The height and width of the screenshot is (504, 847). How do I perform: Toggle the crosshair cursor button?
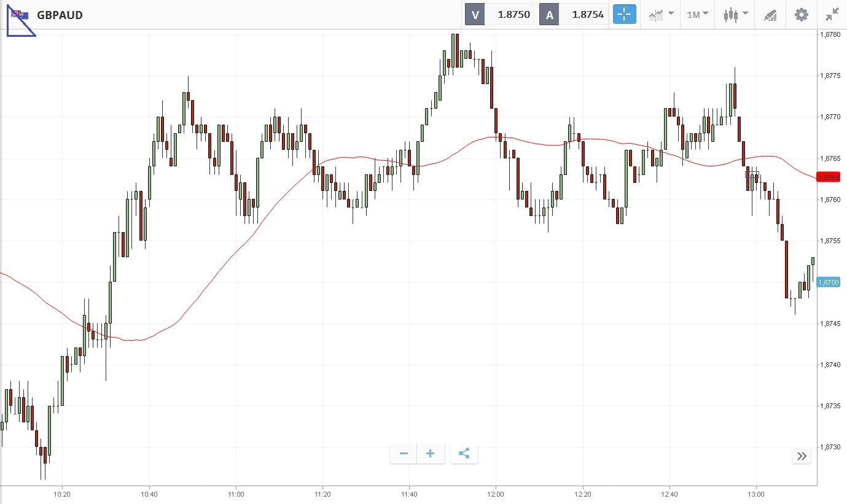[624, 14]
